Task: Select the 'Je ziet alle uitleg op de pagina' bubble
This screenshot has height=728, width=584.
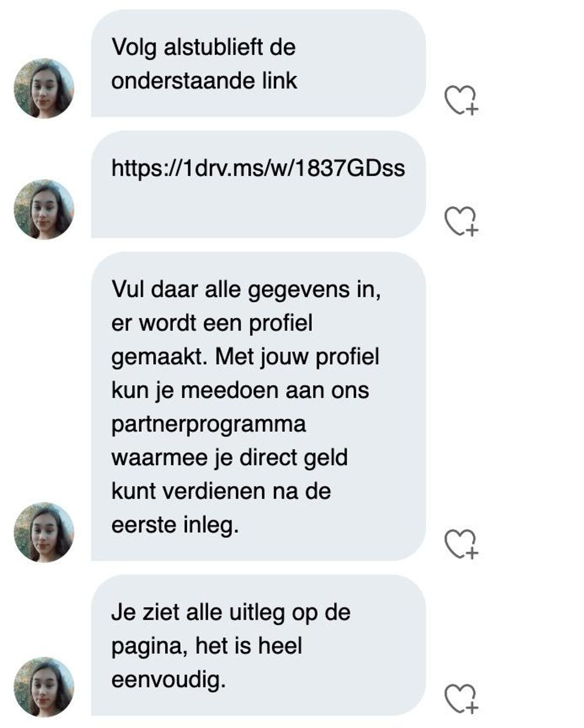Action: pyautogui.click(x=258, y=645)
